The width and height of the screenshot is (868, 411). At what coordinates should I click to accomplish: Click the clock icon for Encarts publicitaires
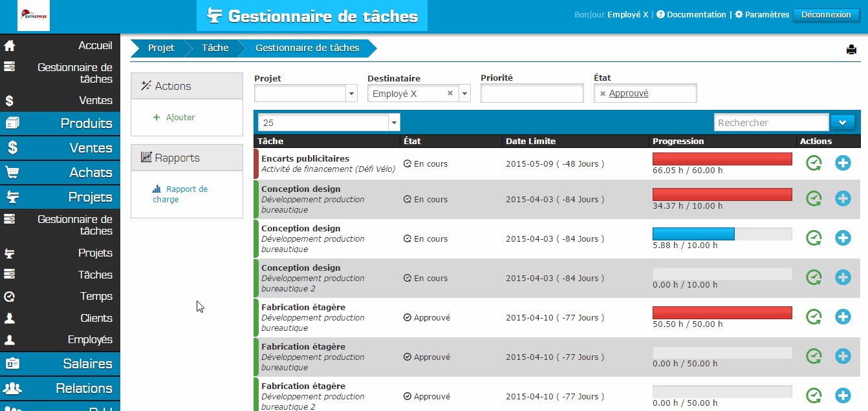click(x=814, y=163)
